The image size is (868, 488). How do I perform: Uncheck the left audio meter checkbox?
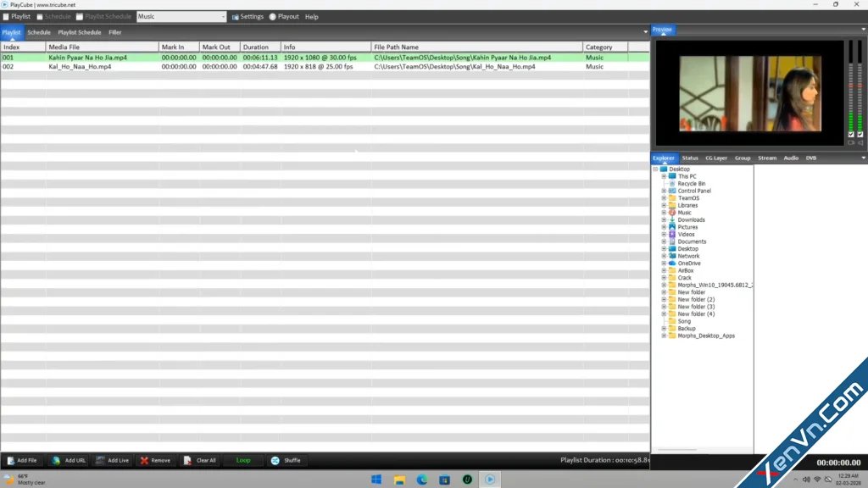[x=851, y=135]
